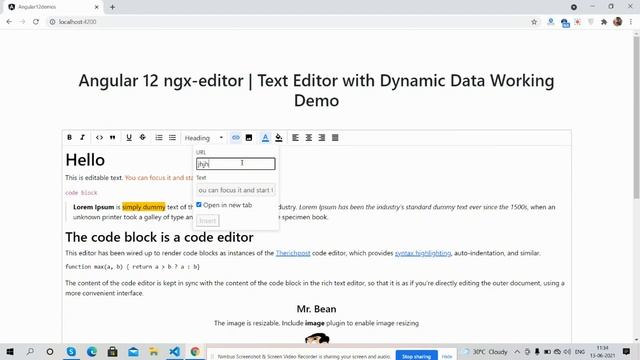Open Windows taskbar search
Viewport: 640px width, 360px height.
click(x=30, y=351)
